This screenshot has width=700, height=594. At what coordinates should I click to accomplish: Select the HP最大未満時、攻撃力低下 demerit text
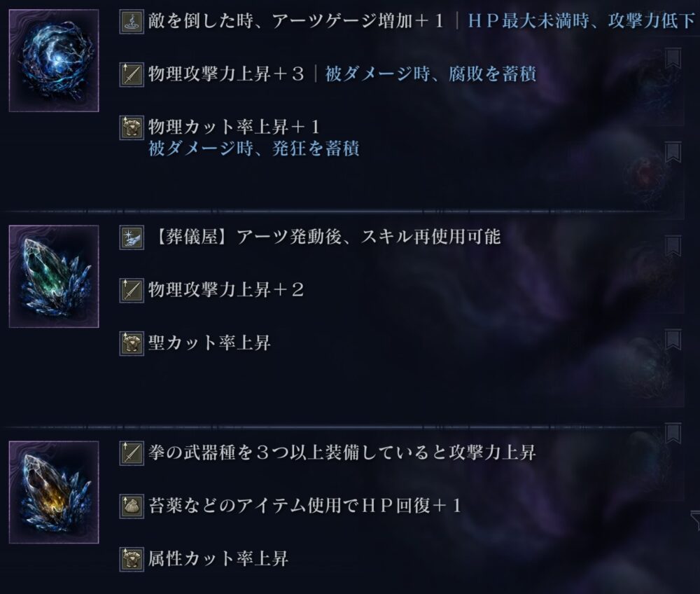coord(581,21)
